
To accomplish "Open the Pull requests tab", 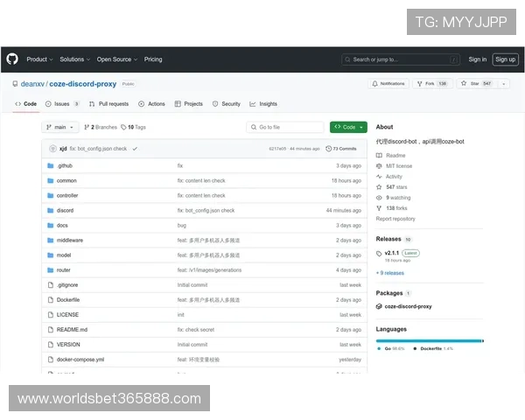I will click(x=108, y=104).
